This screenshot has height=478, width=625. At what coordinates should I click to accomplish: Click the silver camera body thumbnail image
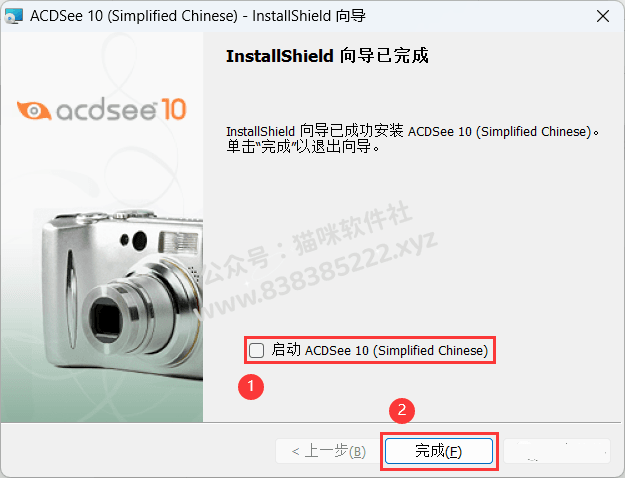click(122, 293)
